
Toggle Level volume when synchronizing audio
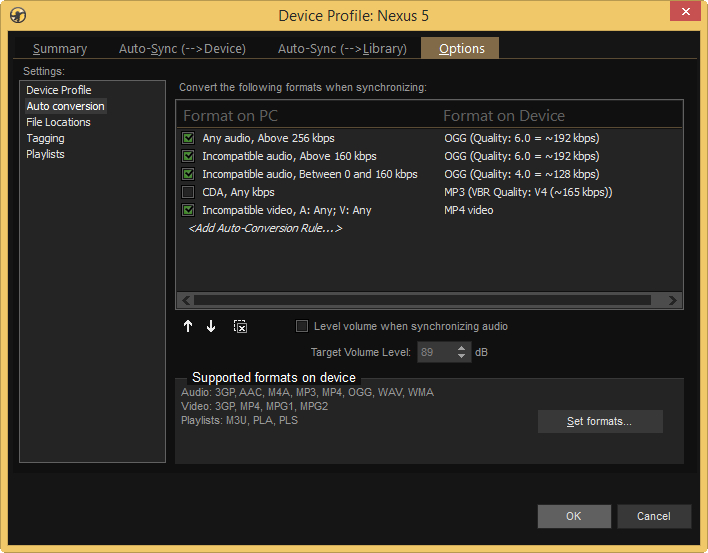click(302, 326)
